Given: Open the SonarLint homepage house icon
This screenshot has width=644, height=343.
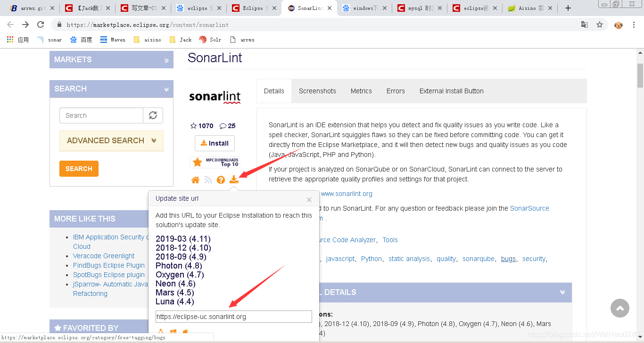Looking at the screenshot, I should pyautogui.click(x=195, y=180).
